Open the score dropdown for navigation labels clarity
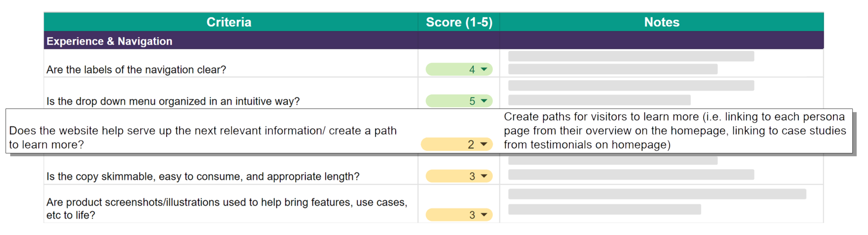Image resolution: width=868 pixels, height=235 pixels. tap(484, 69)
